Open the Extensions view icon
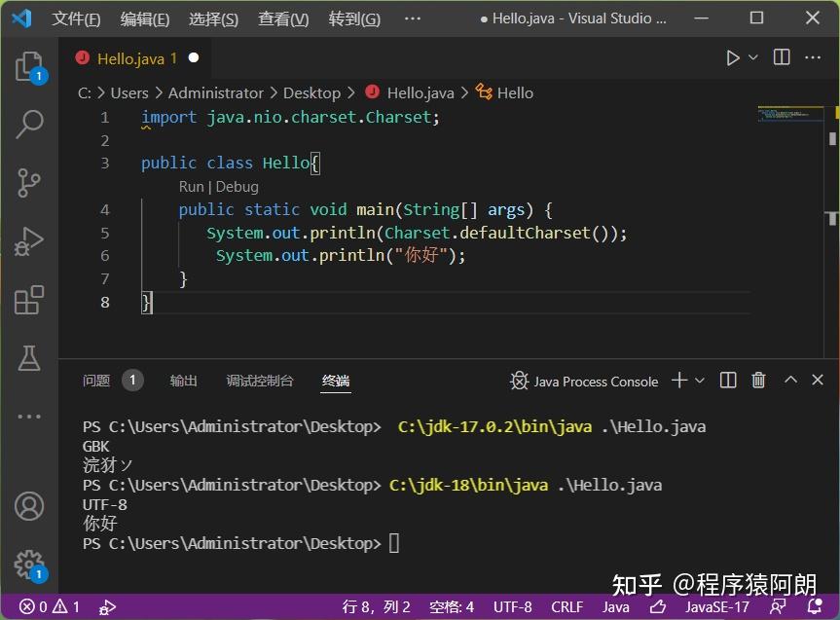 pos(28,300)
